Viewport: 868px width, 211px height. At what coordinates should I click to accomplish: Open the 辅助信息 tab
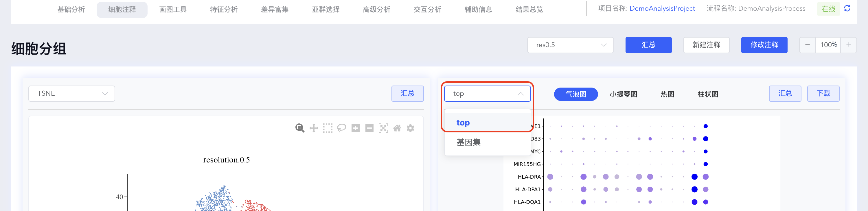tap(478, 10)
